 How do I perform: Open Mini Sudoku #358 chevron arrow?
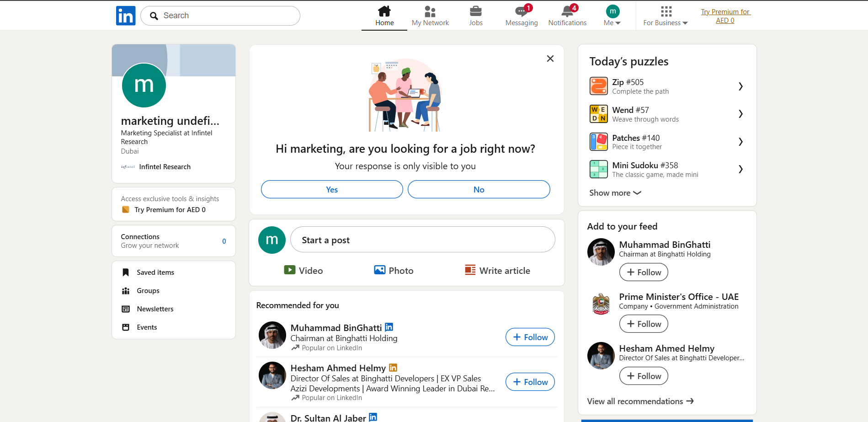(x=740, y=169)
